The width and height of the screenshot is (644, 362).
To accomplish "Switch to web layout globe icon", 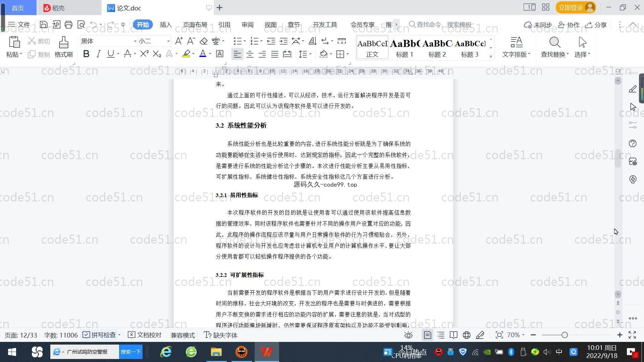I will [467, 335].
